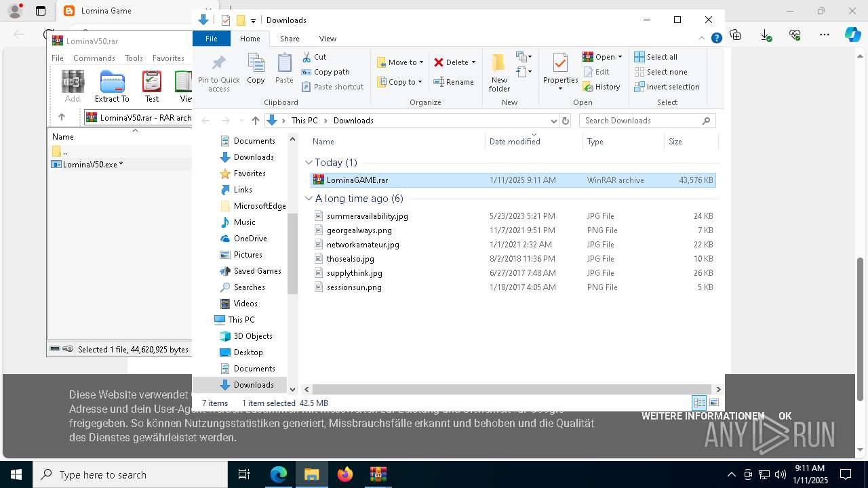Select sessionsun.png file
Image resolution: width=868 pixels, height=488 pixels.
pos(513,287)
